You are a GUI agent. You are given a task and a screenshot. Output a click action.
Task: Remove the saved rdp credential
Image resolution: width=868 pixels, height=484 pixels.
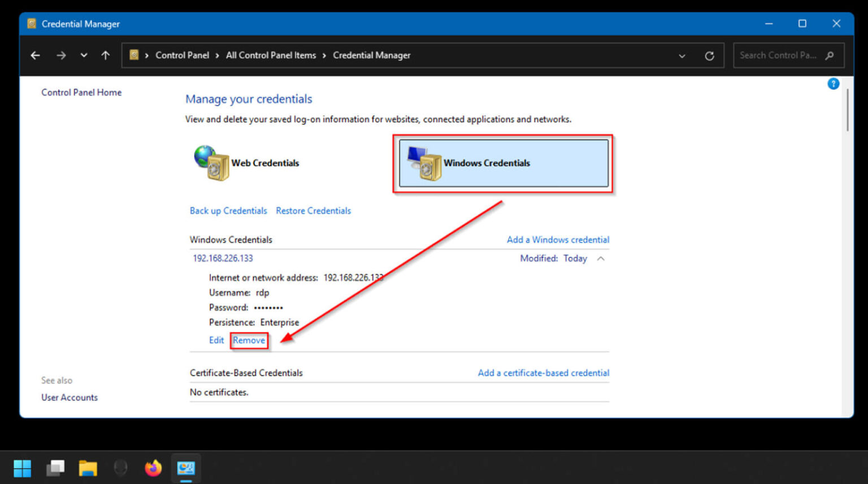click(249, 340)
